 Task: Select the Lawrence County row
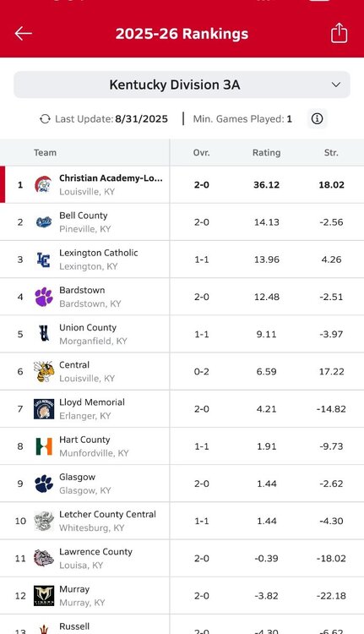pos(182,559)
